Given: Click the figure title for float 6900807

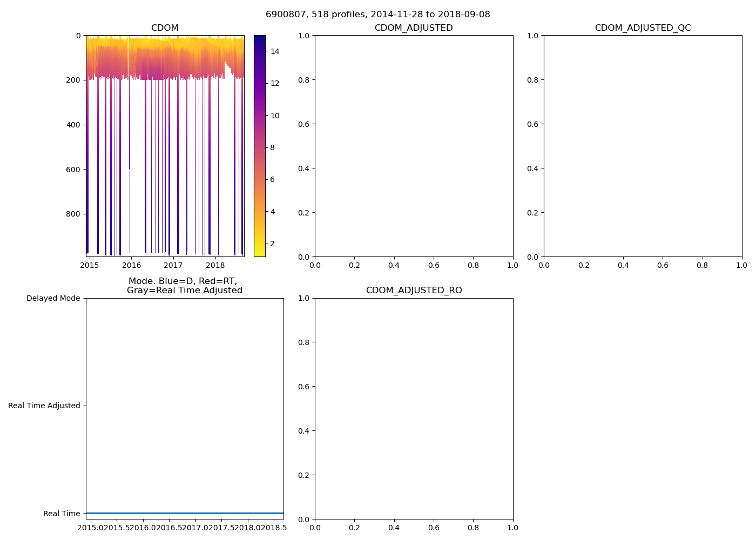Looking at the screenshot, I should click(x=377, y=15).
